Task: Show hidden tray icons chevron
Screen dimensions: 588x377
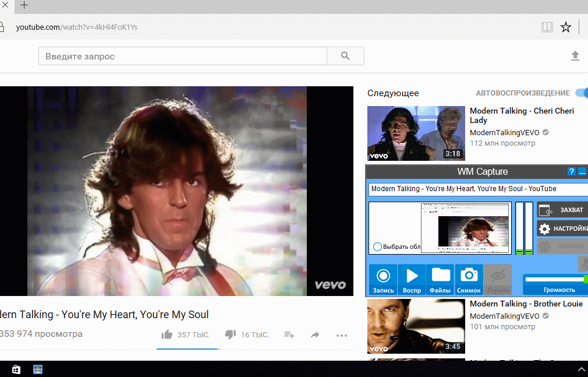Action: (x=581, y=369)
